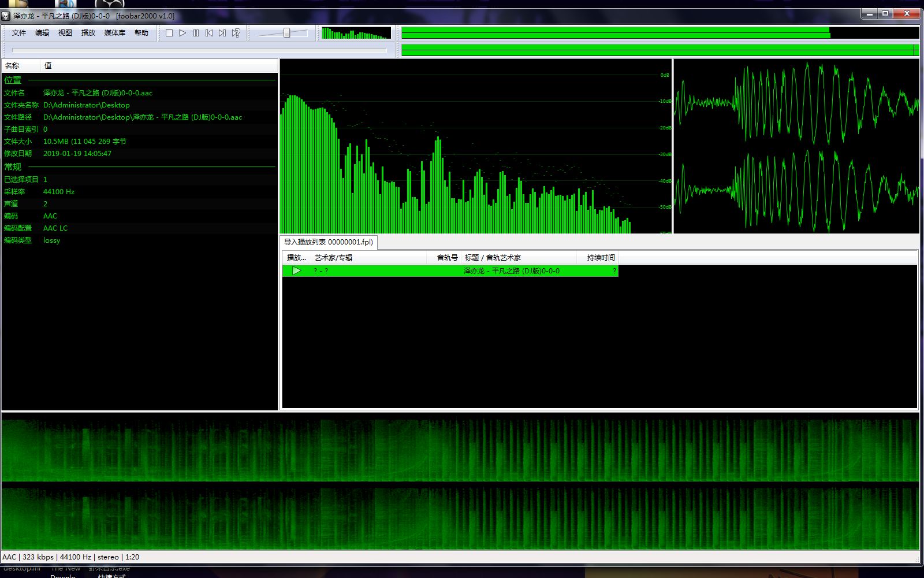Select the 声道 row
The image size is (924, 578).
[140, 203]
